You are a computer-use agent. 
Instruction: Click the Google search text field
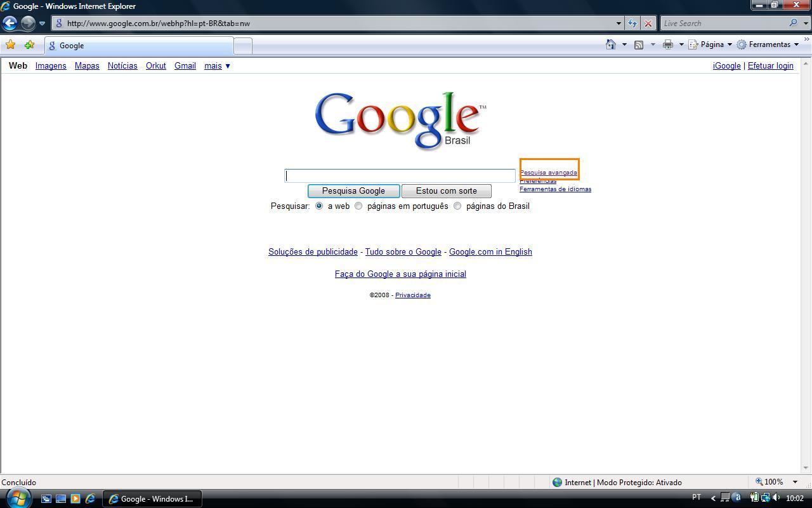point(400,176)
